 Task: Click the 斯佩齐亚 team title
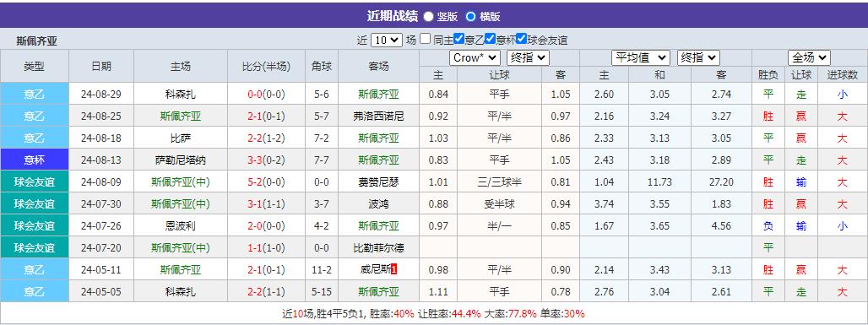36,41
